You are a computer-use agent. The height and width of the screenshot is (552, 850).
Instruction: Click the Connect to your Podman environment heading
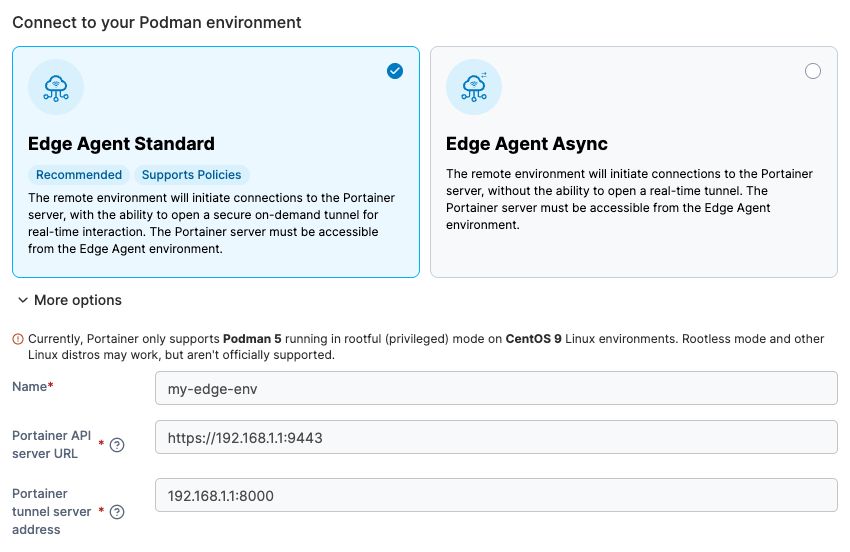click(x=157, y=22)
